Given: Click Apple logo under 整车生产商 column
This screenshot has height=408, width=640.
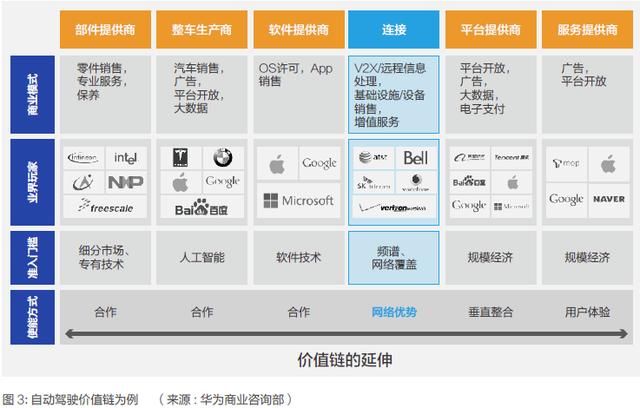Looking at the screenshot, I should pyautogui.click(x=180, y=182).
